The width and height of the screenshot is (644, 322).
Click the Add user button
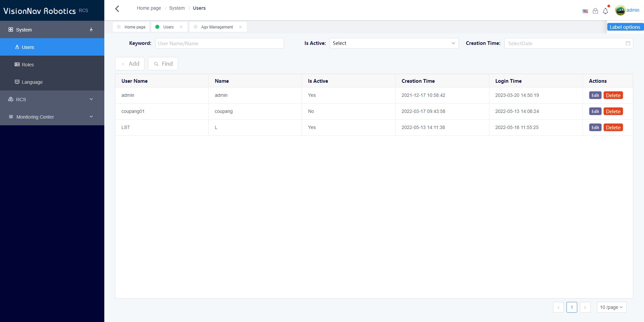point(130,64)
